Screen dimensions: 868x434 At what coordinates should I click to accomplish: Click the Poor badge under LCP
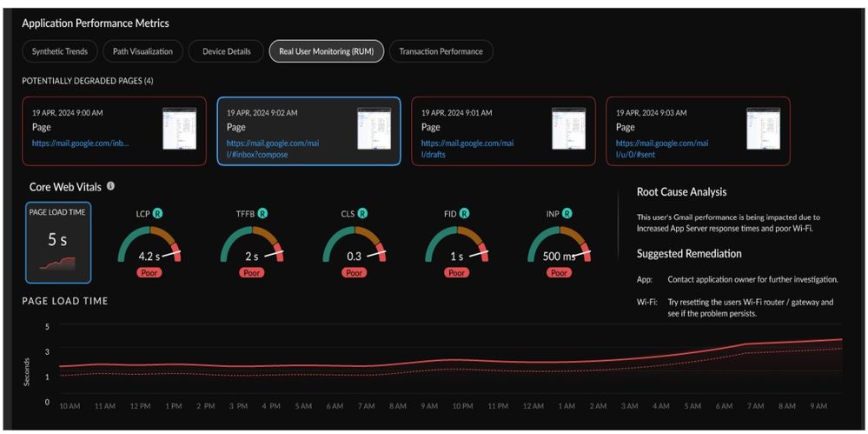[x=149, y=273]
